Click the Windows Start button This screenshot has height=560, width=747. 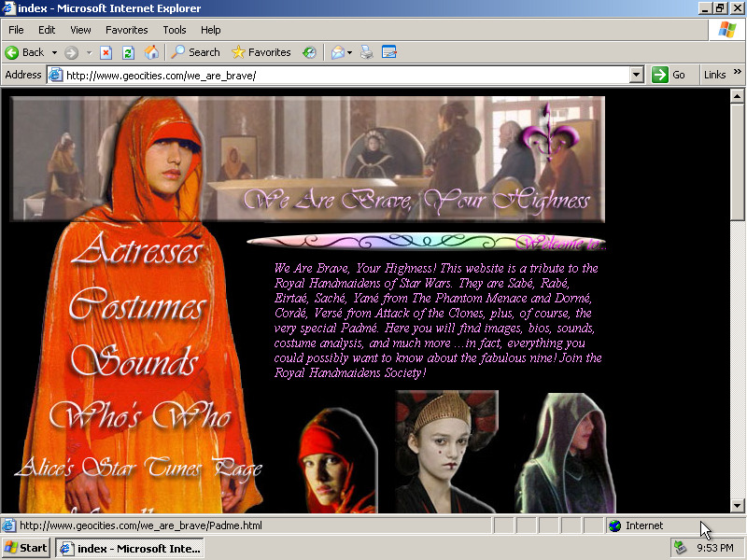[x=26, y=548]
